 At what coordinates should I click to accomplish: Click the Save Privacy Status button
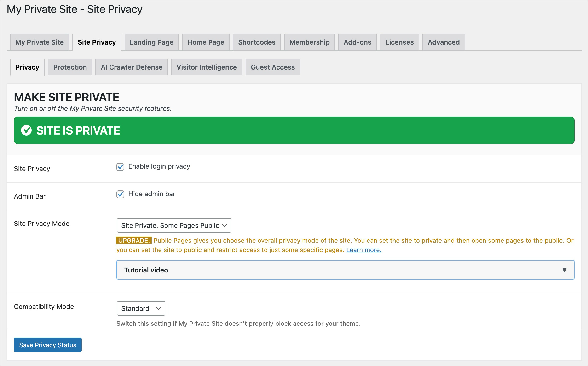[48, 345]
